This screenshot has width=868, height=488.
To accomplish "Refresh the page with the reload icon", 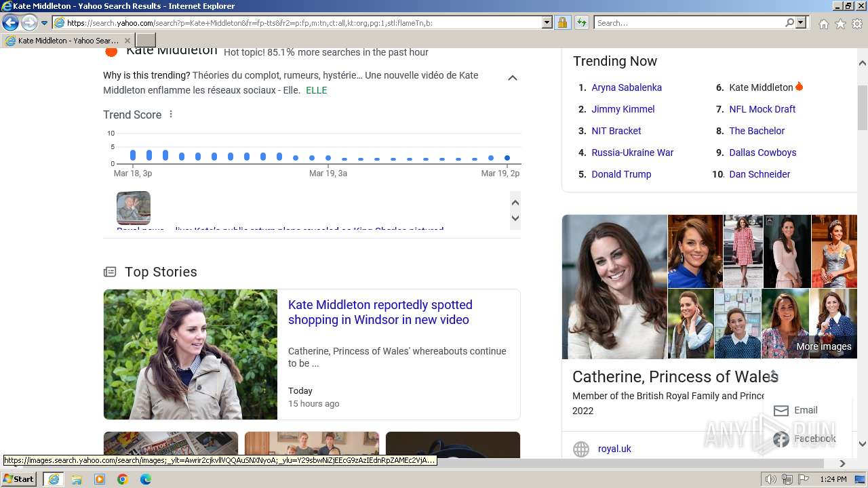I will (x=581, y=22).
